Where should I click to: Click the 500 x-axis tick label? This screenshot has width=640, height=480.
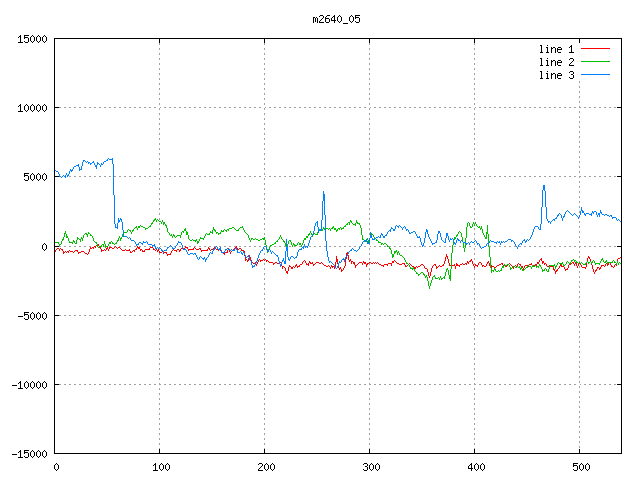(580, 467)
